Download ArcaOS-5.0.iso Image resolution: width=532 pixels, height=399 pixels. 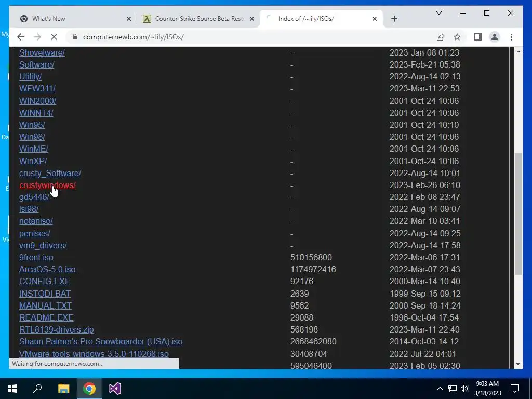pyautogui.click(x=47, y=270)
